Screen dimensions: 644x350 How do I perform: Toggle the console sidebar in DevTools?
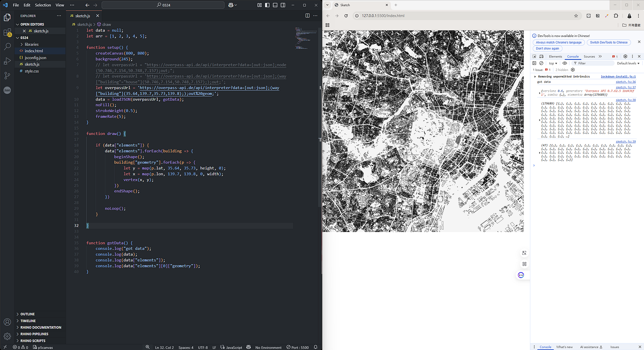535,63
